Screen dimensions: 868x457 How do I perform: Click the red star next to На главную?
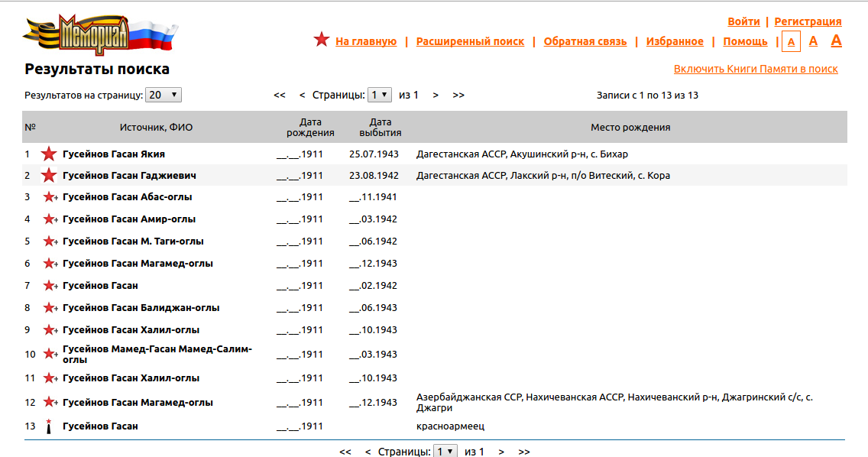[x=321, y=40]
